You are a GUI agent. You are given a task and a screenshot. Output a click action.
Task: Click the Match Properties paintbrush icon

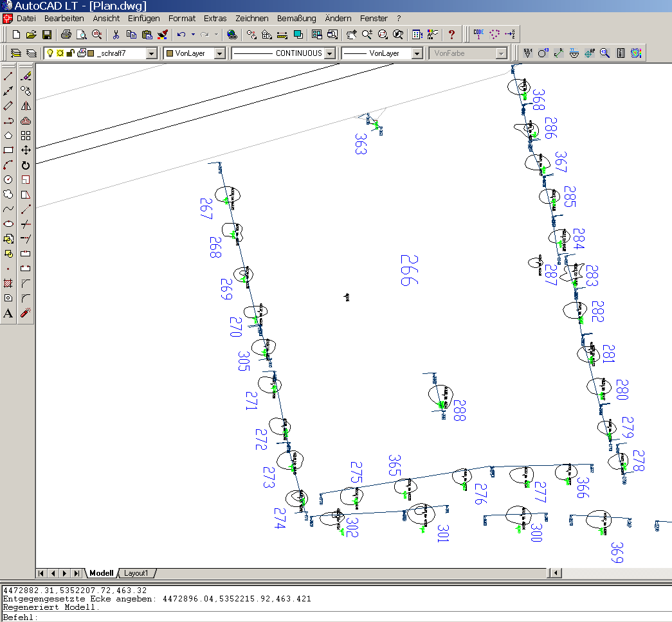(163, 34)
